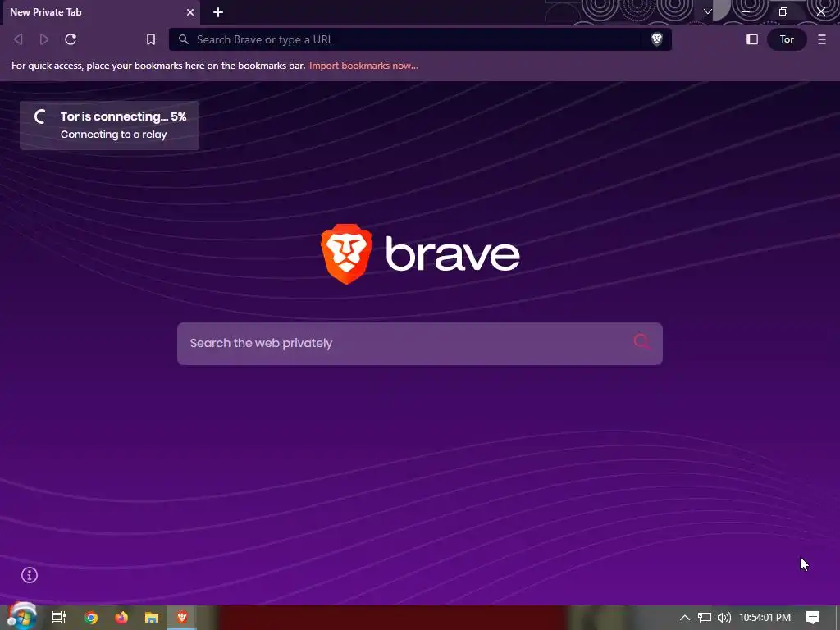Image resolution: width=840 pixels, height=630 pixels.
Task: Click the forward navigation arrow
Action: pyautogui.click(x=44, y=39)
